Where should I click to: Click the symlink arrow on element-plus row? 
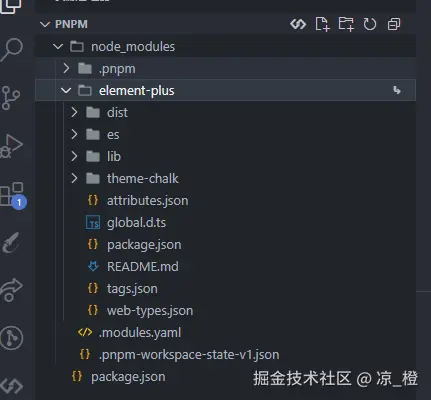[x=397, y=90]
